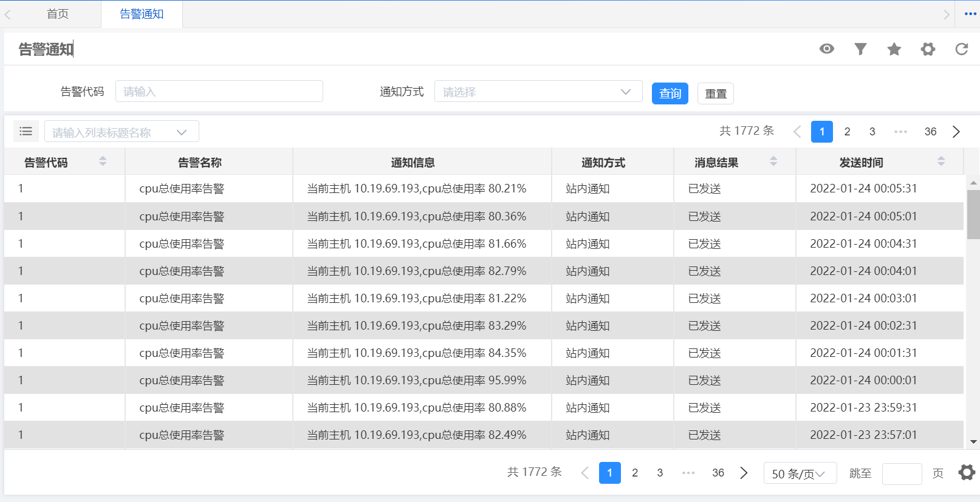Select page 2 in top pagination
This screenshot has height=502, width=980.
847,132
